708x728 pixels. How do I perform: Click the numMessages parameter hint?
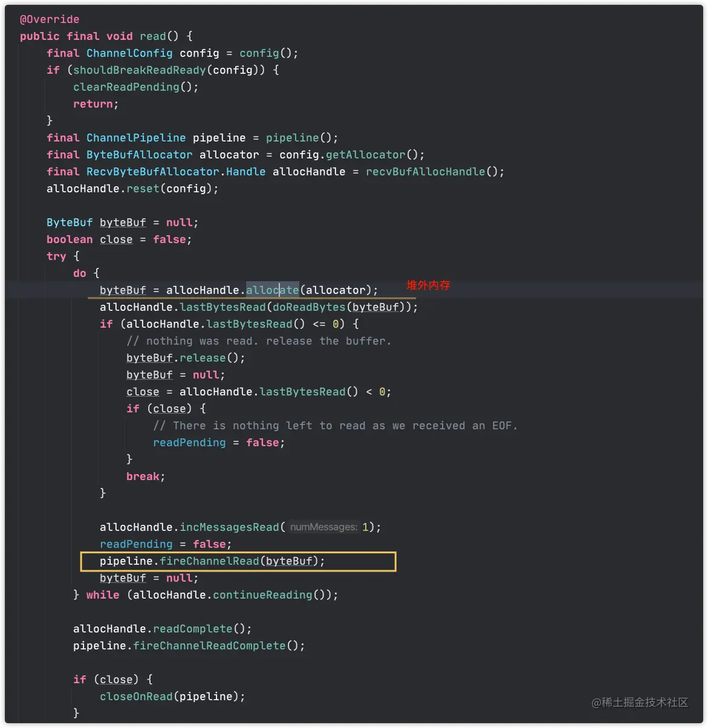pyautogui.click(x=323, y=527)
